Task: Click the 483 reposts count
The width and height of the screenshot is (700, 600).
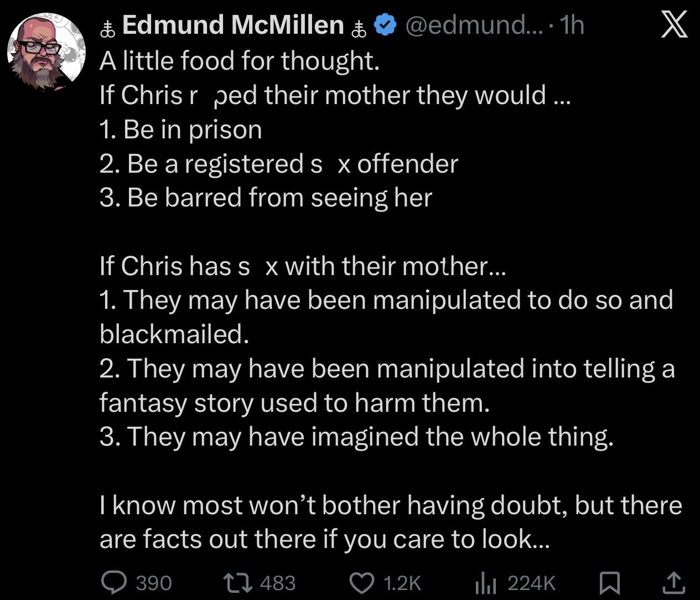Action: [277, 583]
